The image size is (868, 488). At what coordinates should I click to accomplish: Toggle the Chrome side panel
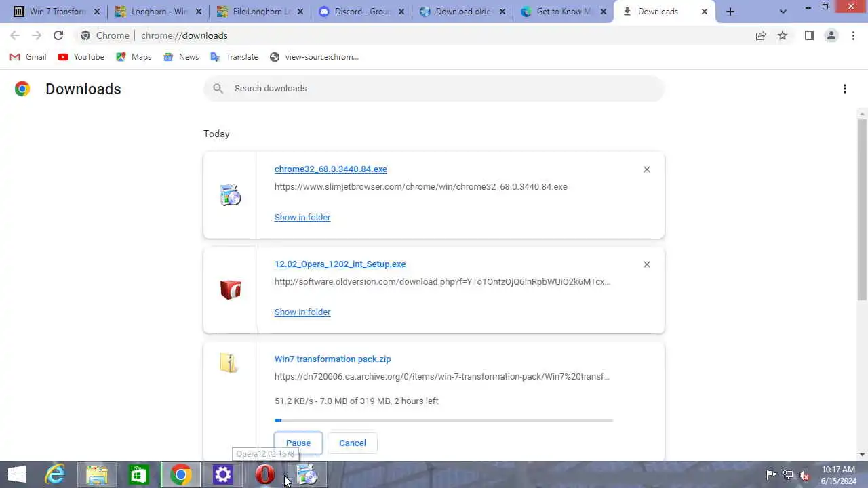(x=809, y=35)
